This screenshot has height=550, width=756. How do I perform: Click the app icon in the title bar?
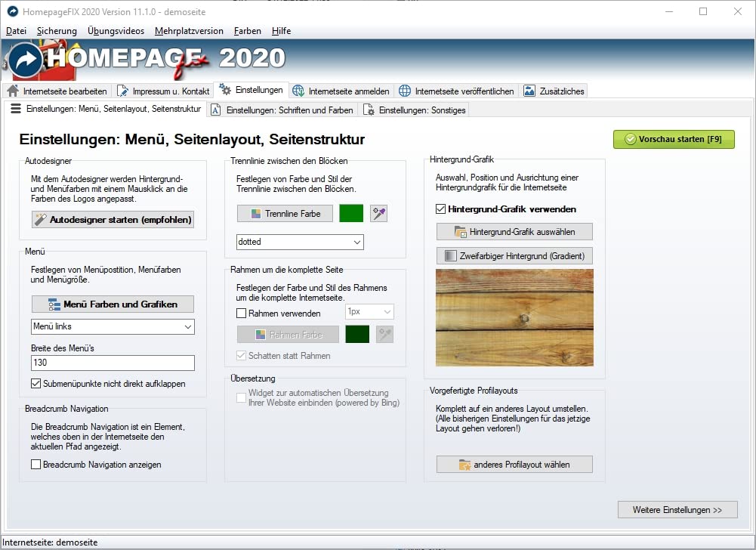(x=13, y=11)
